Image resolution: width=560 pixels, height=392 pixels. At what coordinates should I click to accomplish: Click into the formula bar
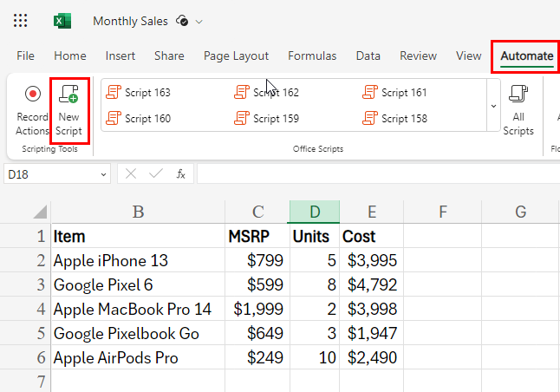click(x=378, y=174)
